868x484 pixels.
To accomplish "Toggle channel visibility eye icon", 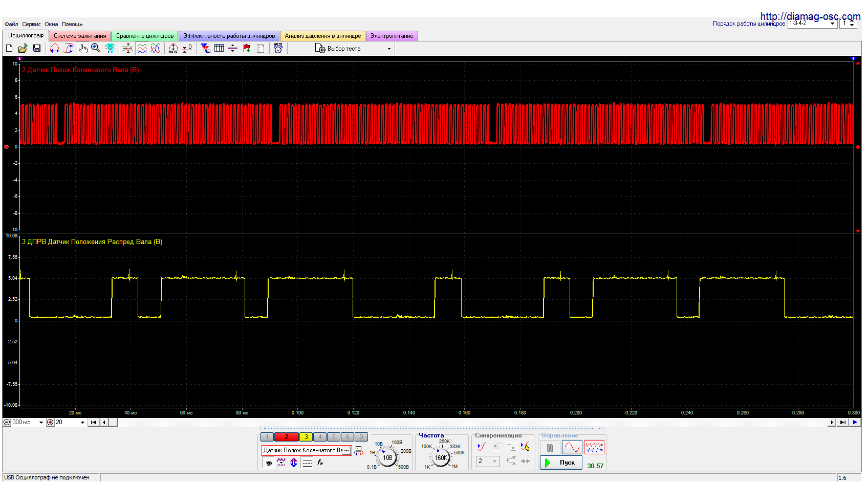I will tap(269, 463).
